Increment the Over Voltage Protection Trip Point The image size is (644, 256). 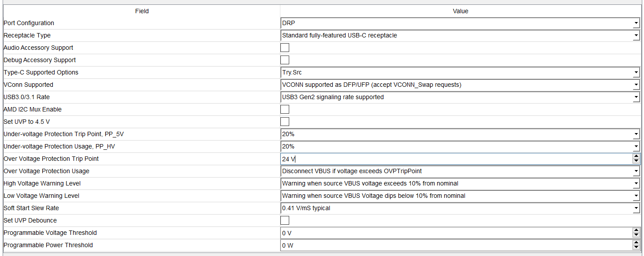(636, 157)
